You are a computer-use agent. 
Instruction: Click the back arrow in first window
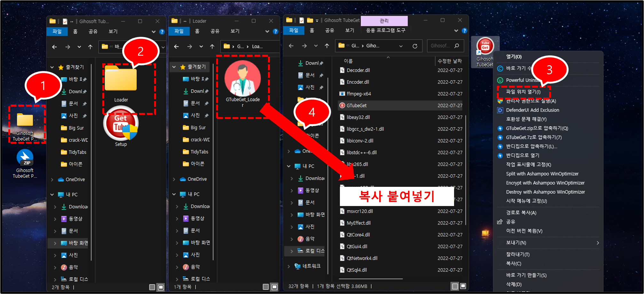(54, 47)
